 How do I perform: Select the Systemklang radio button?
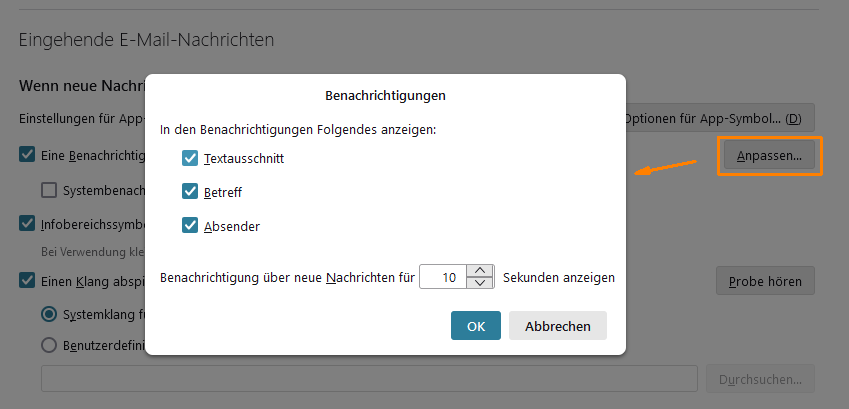tap(49, 314)
